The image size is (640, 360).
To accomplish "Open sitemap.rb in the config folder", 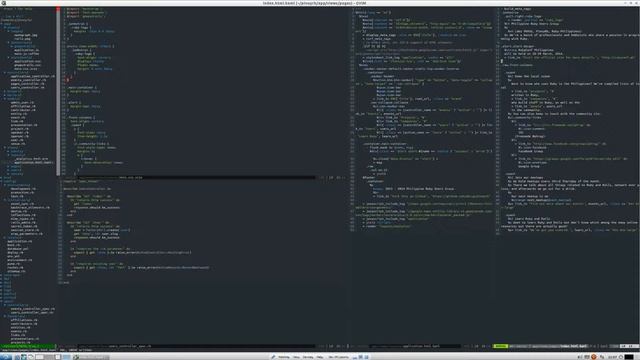I will (16, 271).
